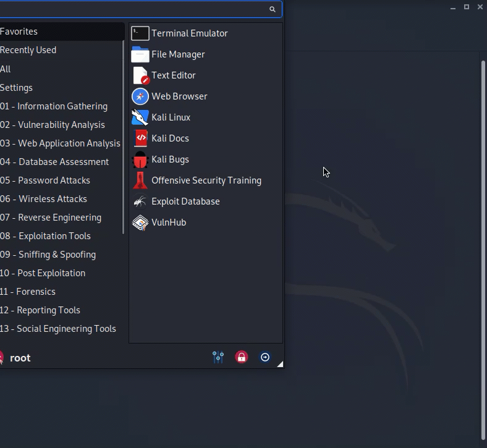The width and height of the screenshot is (487, 448).
Task: Select 09 - Sniffing & Spoofing
Action: click(x=61, y=255)
